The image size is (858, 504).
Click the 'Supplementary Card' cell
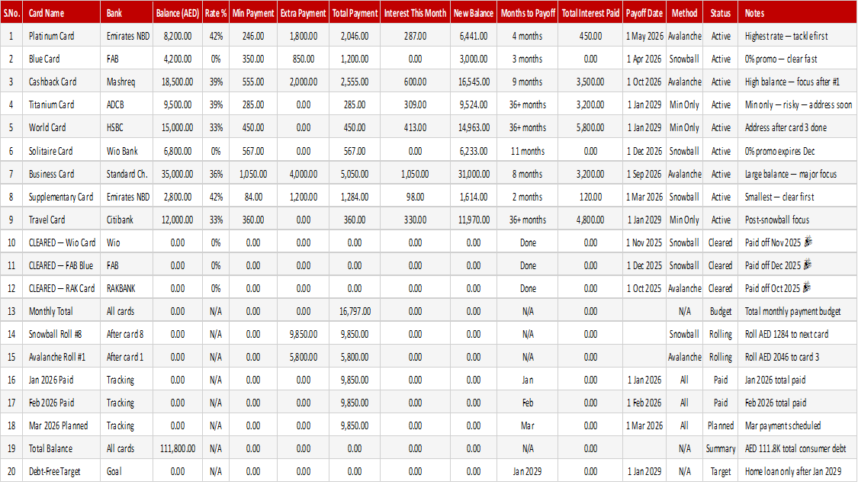pyautogui.click(x=61, y=197)
